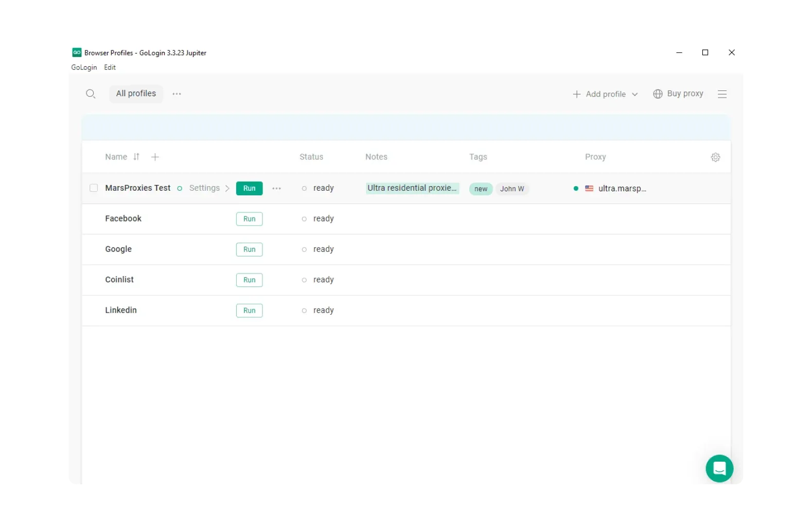Click the MarsProxies Test profile name
The image size is (812, 529).
pyautogui.click(x=137, y=188)
